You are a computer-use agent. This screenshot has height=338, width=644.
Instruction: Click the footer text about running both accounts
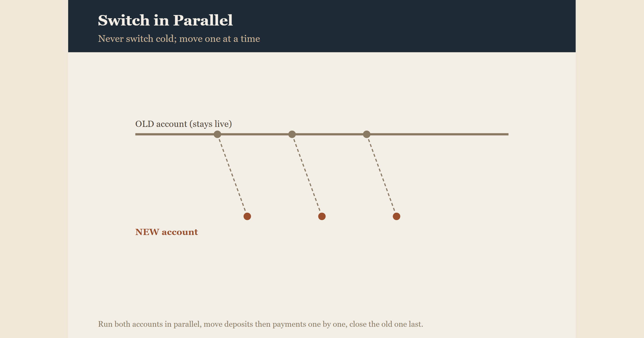click(261, 324)
